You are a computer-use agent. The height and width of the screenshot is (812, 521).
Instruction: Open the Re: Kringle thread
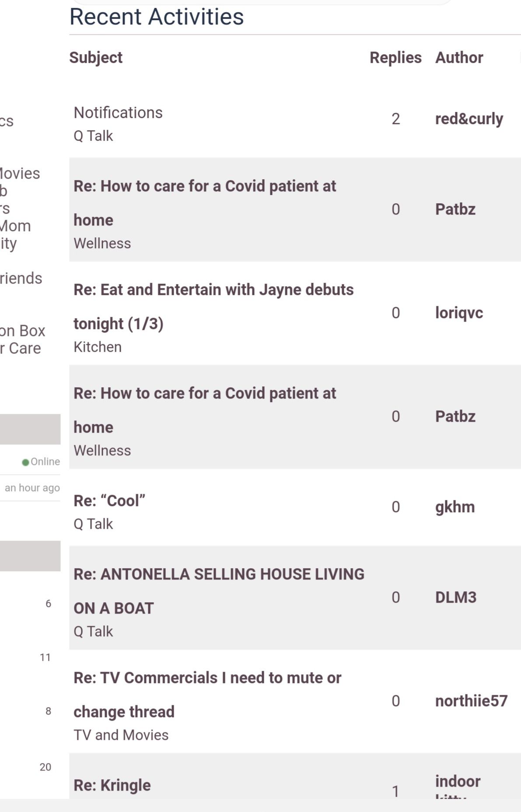point(112,785)
